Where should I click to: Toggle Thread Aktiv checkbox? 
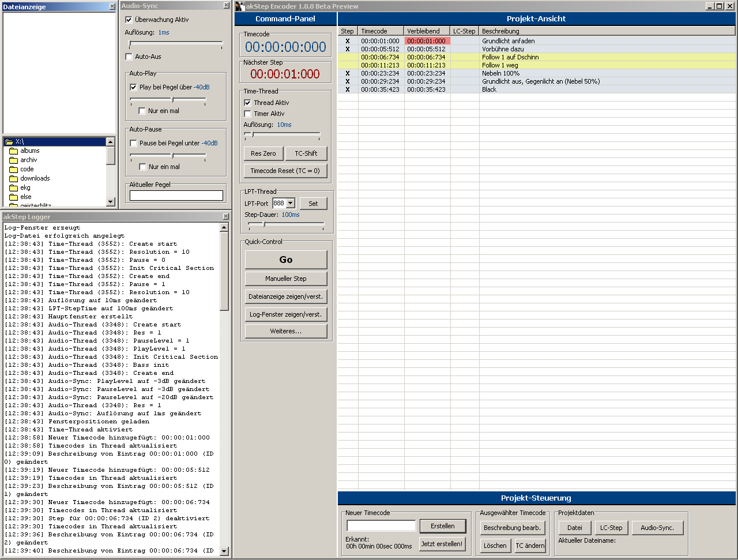point(247,103)
